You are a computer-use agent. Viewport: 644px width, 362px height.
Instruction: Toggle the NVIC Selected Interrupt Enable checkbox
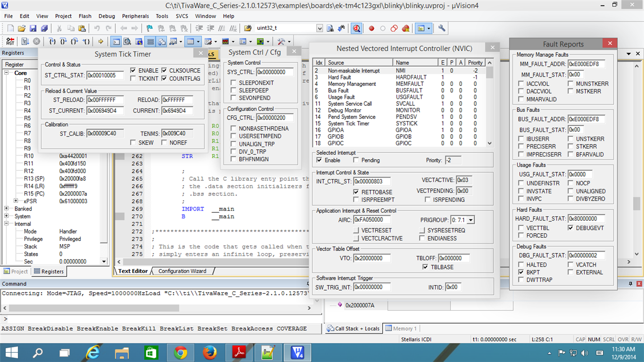319,160
